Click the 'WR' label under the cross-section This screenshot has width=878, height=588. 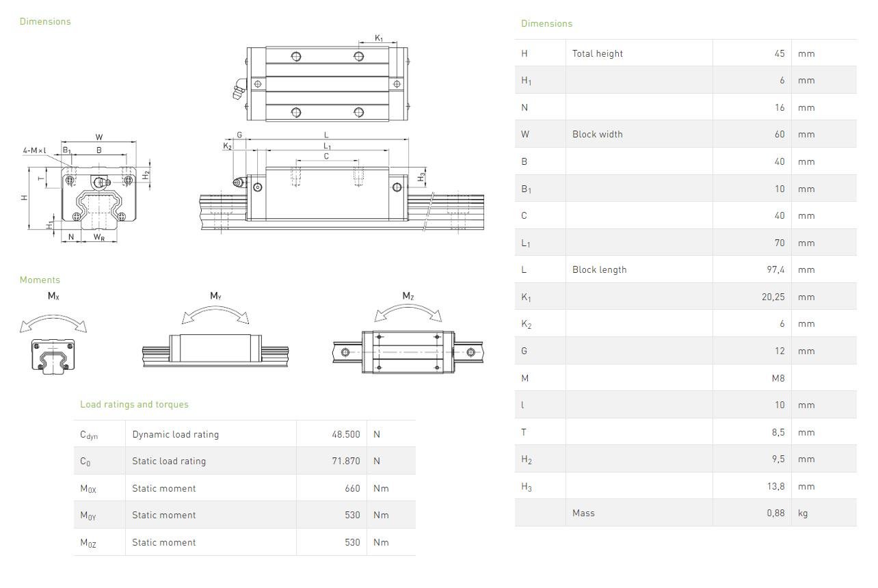[x=99, y=237]
